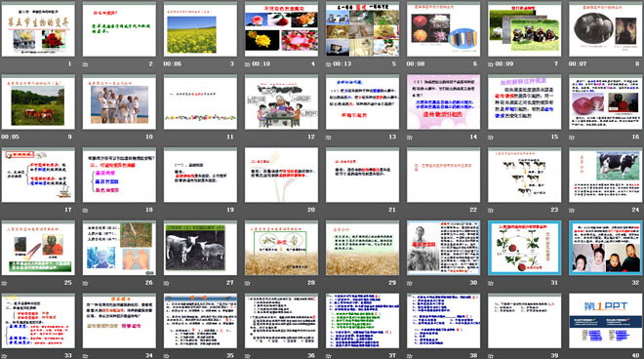Click the 00:05 timing under slide 9
The height and width of the screenshot is (359, 644).
10,137
